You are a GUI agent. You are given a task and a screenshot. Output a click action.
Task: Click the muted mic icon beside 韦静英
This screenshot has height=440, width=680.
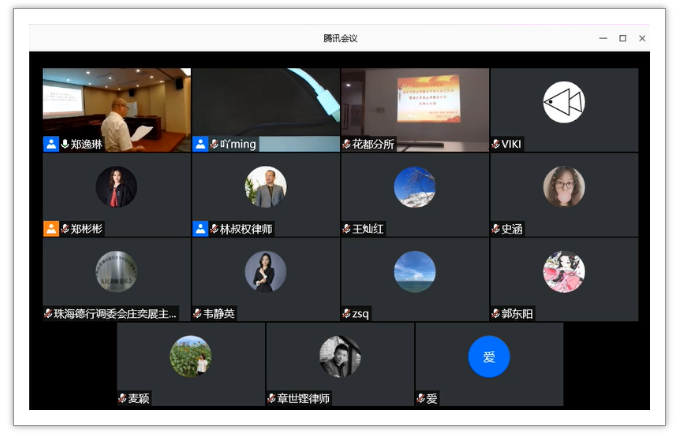click(197, 313)
